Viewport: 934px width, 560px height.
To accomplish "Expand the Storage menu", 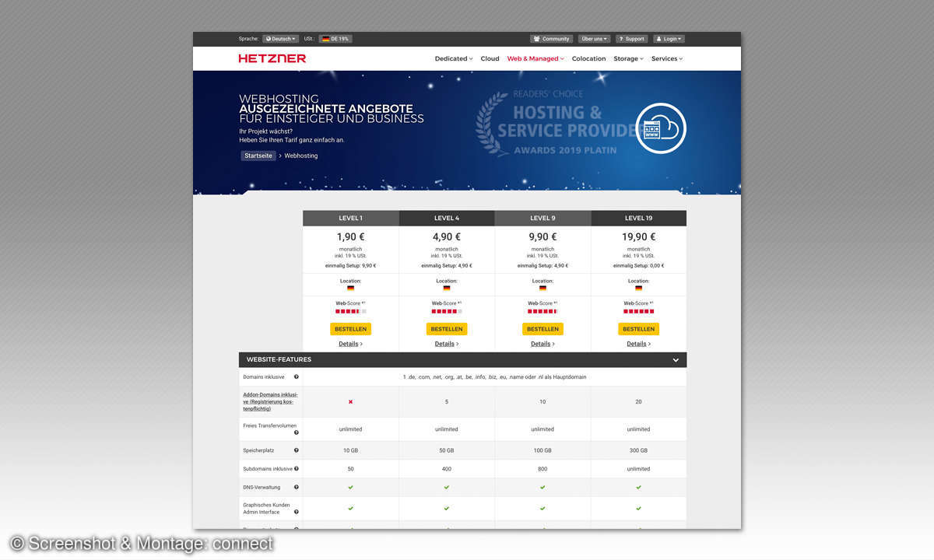I will click(628, 58).
